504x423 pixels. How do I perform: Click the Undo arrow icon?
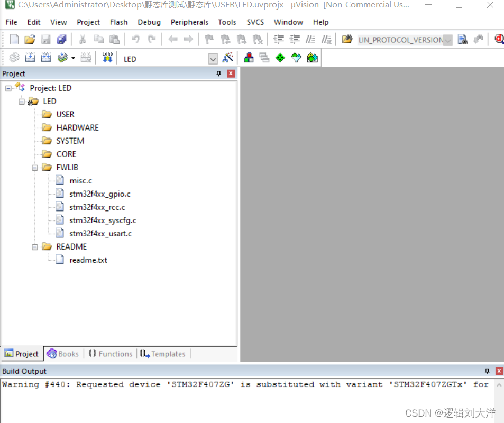[135, 39]
